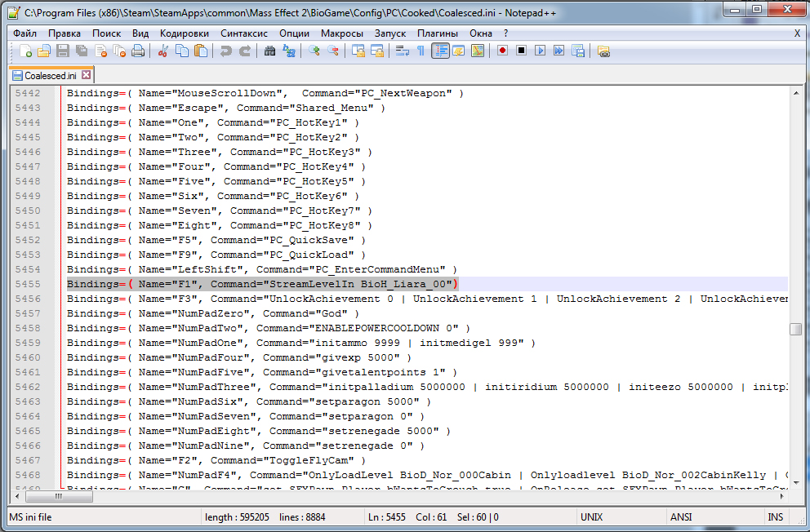The image size is (810, 532).
Task: Click the vertical scrollbar thumb
Action: click(795, 329)
